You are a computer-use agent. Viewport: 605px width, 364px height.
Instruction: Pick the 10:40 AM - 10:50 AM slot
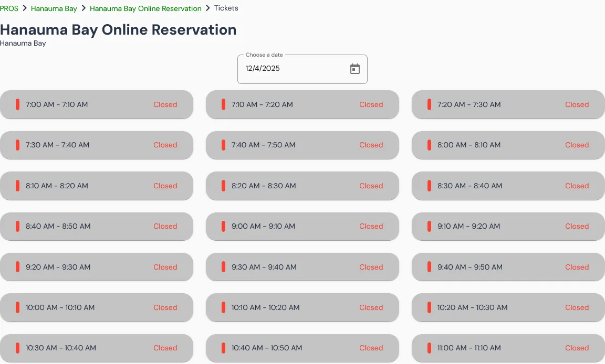coord(302,348)
